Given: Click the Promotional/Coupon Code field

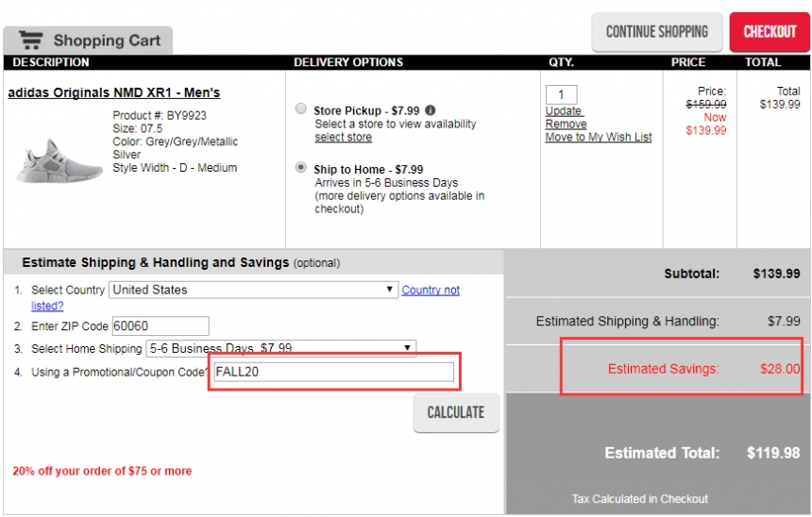Looking at the screenshot, I should tap(334, 372).
